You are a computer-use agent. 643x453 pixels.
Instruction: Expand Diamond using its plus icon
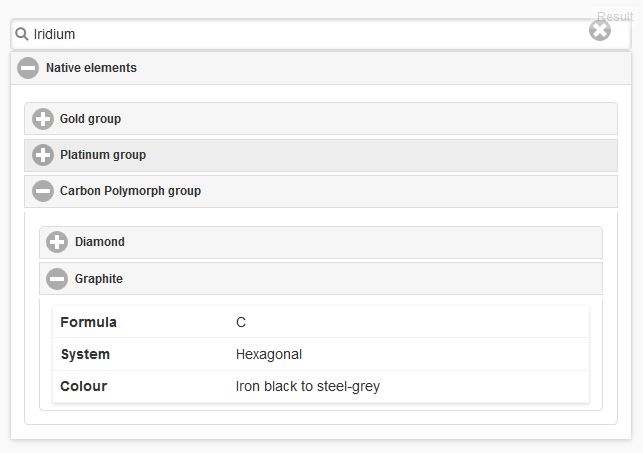tap(57, 242)
